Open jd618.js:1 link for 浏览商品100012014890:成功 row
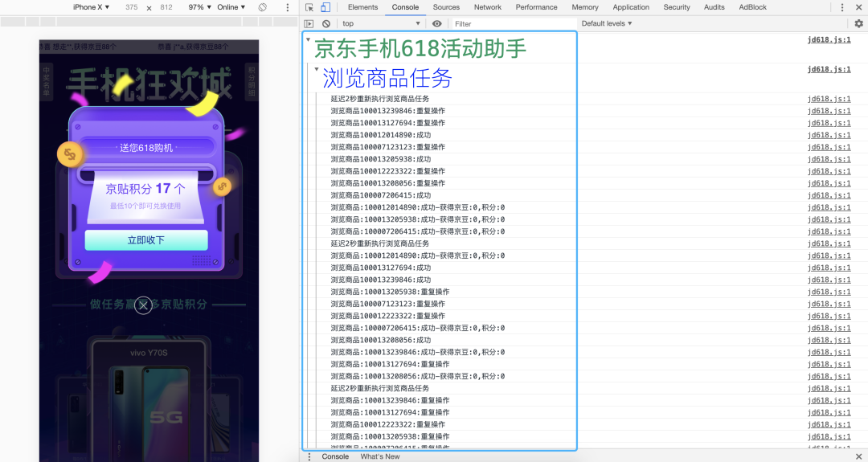 (829, 135)
